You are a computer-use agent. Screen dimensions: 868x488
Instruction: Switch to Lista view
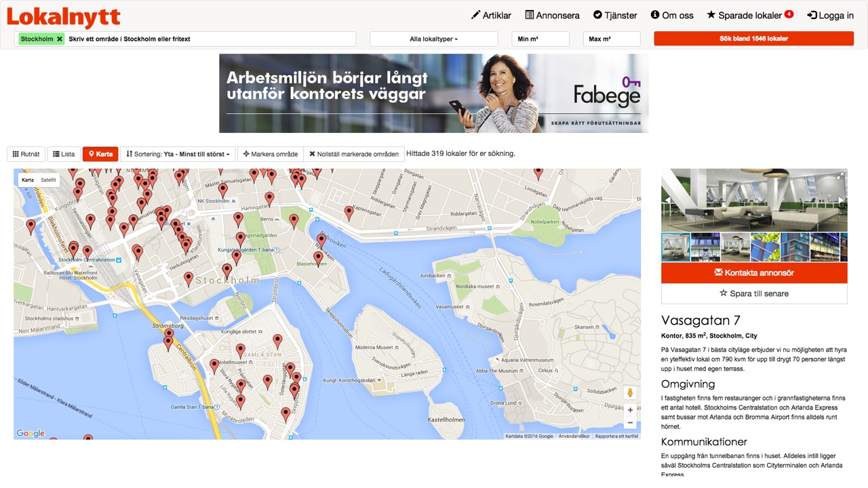(x=64, y=155)
